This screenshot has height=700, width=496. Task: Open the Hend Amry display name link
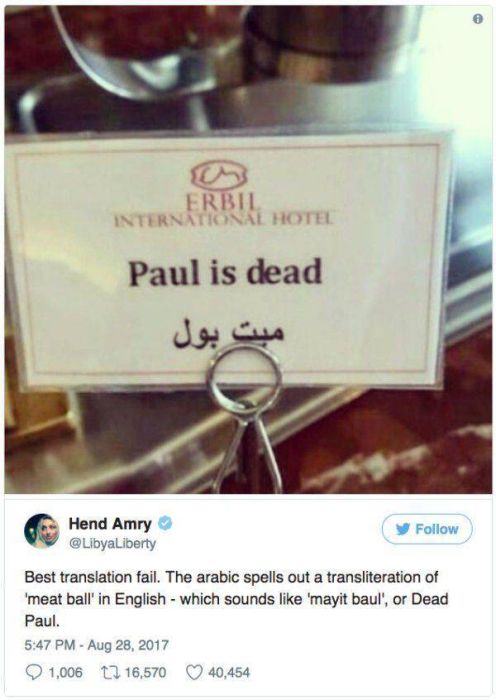tap(110, 523)
